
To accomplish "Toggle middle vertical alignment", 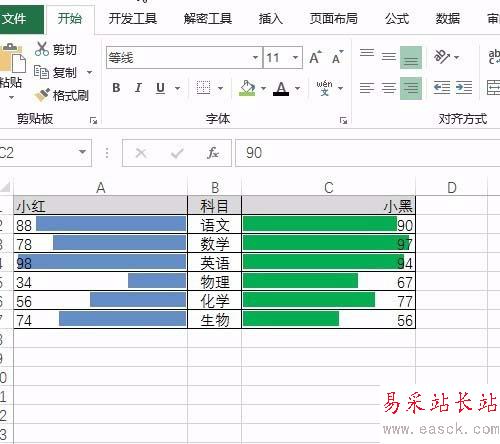I will [389, 57].
